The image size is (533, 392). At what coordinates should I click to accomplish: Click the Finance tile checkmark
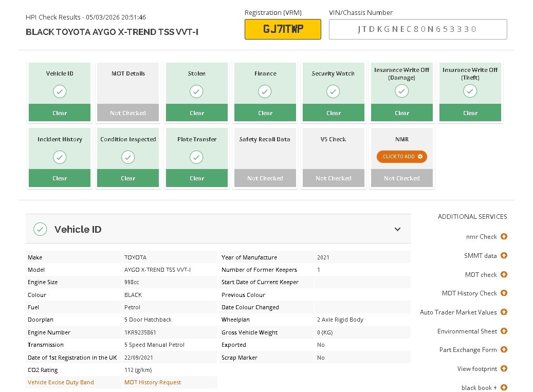(265, 91)
